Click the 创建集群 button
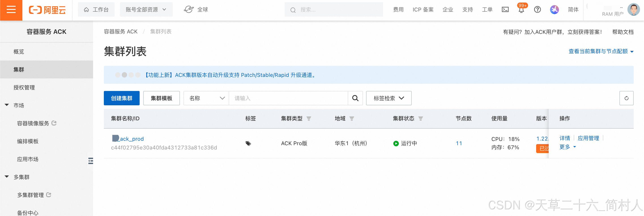The width and height of the screenshot is (644, 216). tap(122, 98)
